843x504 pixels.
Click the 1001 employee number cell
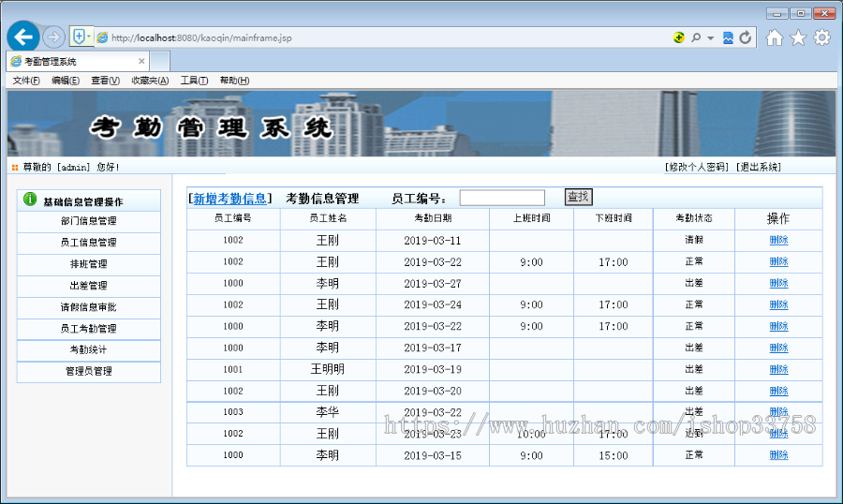[x=233, y=369]
